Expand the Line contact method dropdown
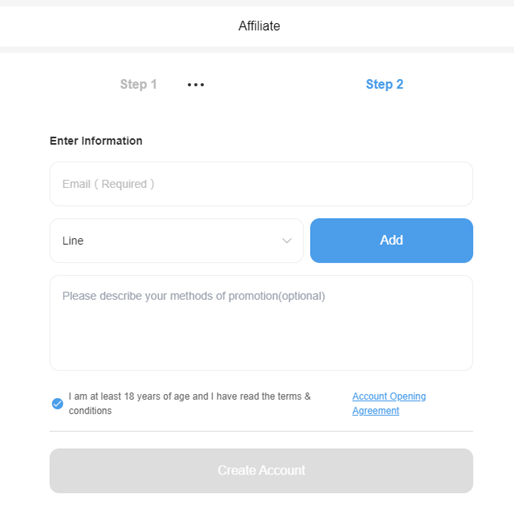This screenshot has height=514, width=514. coord(176,241)
